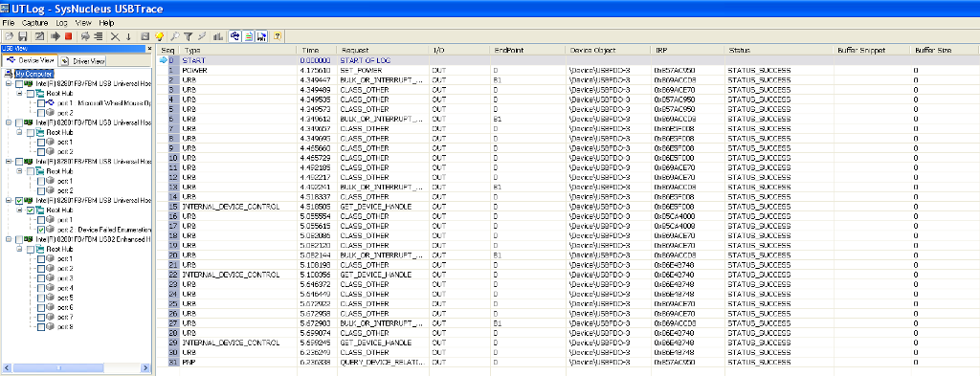The height and width of the screenshot is (376, 980).
Task: Open the File menu
Action: 8,23
